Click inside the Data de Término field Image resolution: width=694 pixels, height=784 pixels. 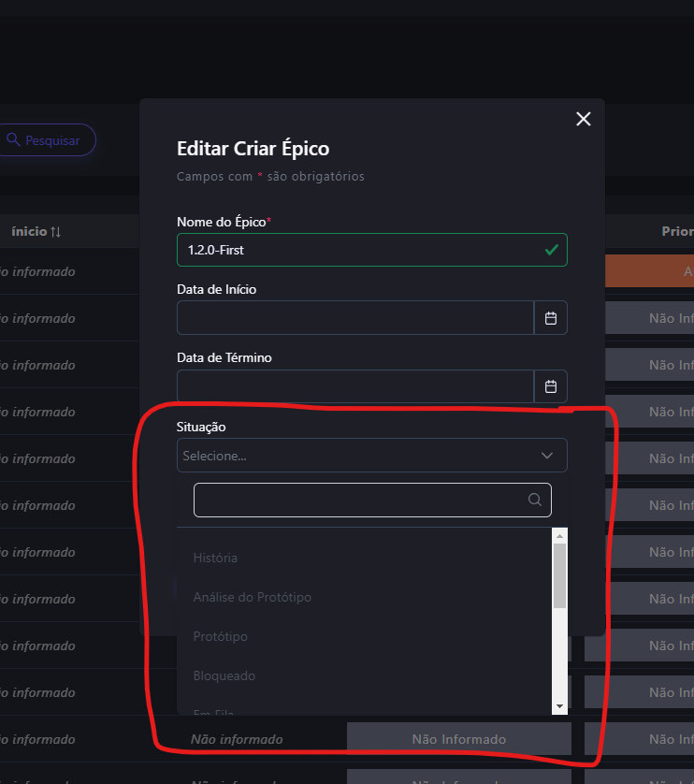354,386
